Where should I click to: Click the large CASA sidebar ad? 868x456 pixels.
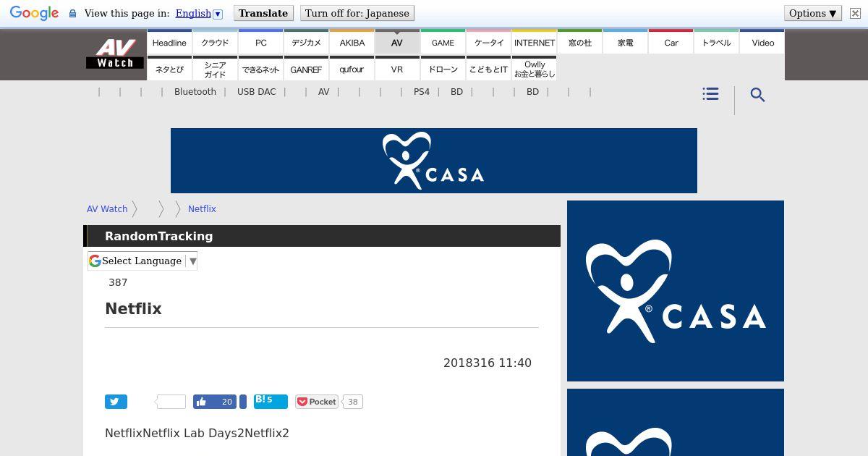[x=676, y=291]
